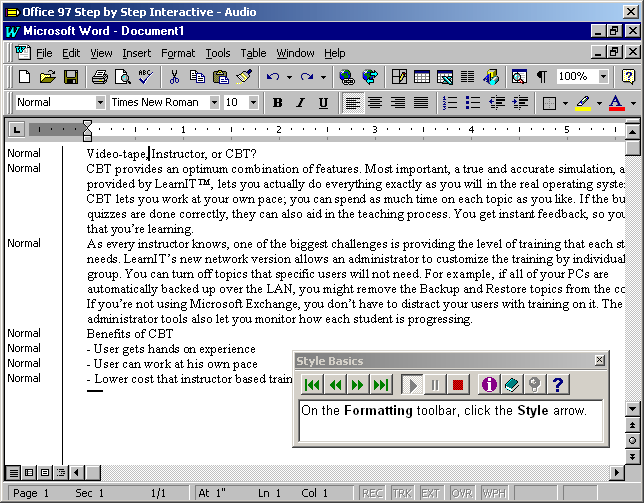Toggle Show/Hide paragraph marks
The image size is (644, 503).
click(542, 77)
